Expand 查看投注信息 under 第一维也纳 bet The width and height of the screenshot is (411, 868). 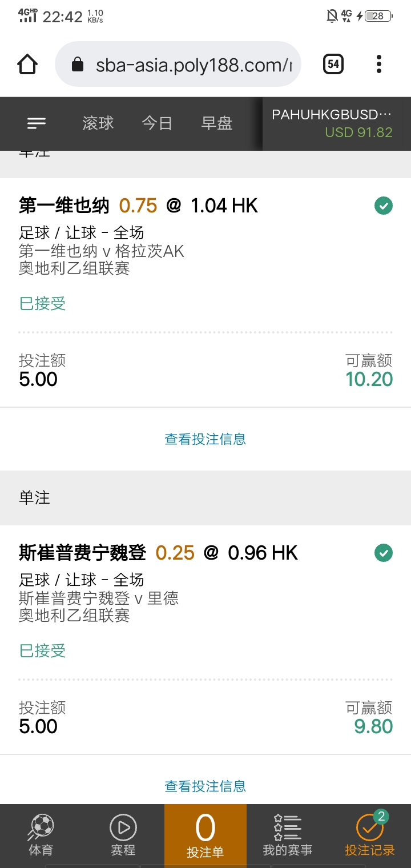(205, 439)
